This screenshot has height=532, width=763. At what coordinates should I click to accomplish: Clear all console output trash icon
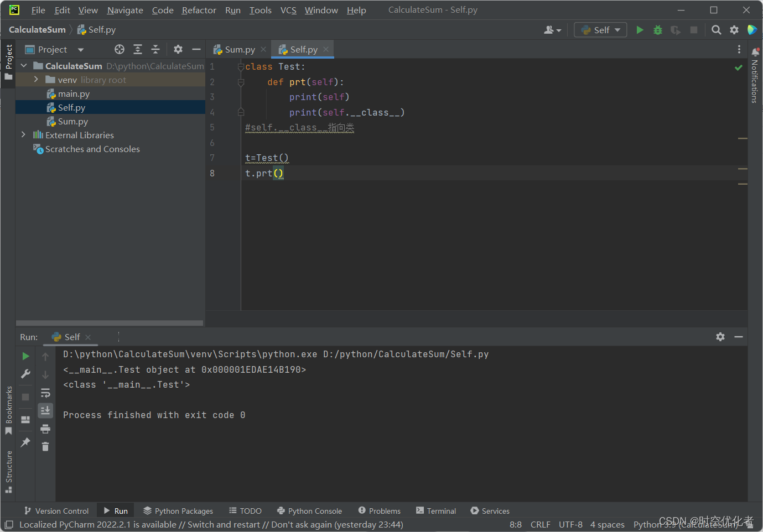(45, 446)
